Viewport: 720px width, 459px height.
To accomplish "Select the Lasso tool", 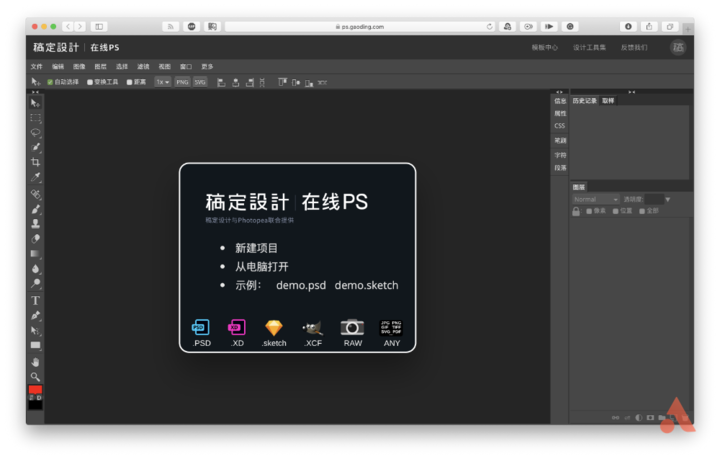I will click(x=35, y=133).
